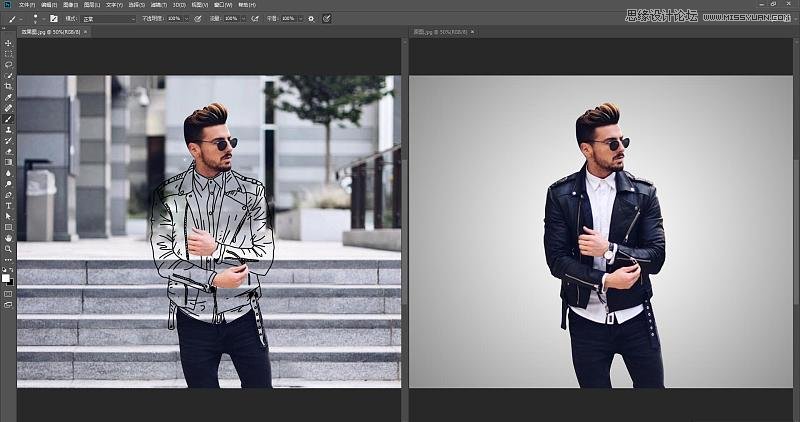Open the Edit Toolbar three-dots button

8,260
